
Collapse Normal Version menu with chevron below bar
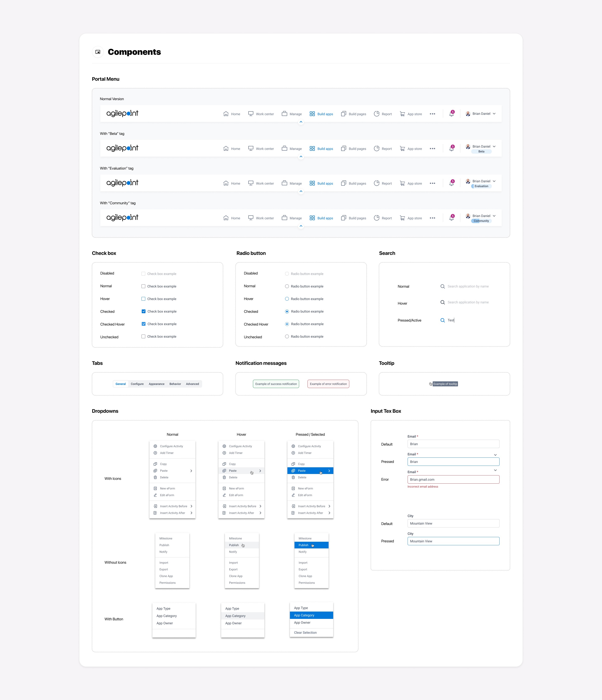tap(301, 122)
